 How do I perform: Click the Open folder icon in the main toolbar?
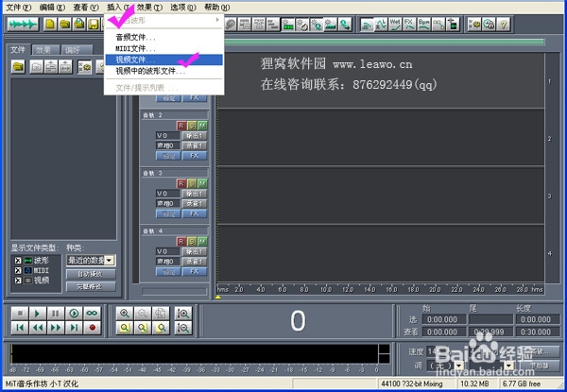pos(64,25)
